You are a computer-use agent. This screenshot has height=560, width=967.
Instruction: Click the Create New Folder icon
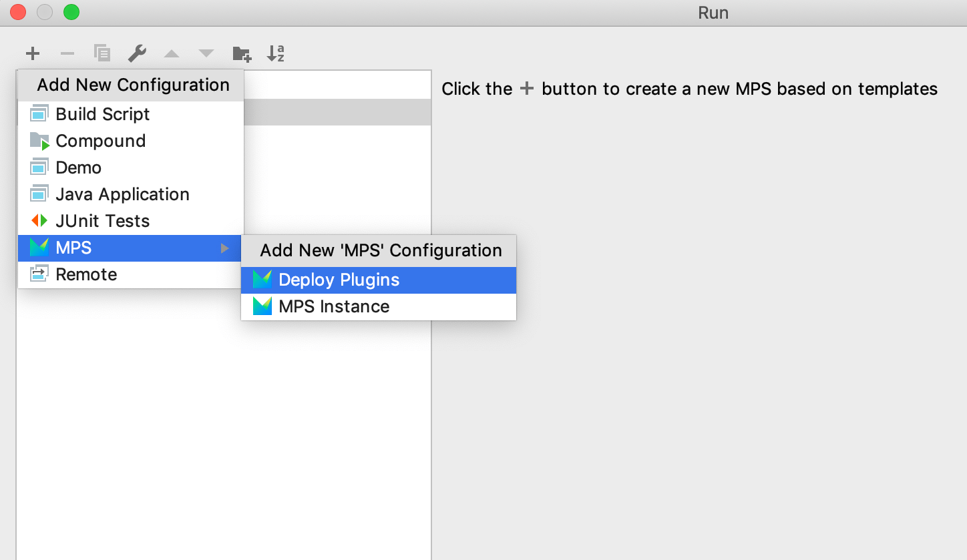tap(241, 53)
